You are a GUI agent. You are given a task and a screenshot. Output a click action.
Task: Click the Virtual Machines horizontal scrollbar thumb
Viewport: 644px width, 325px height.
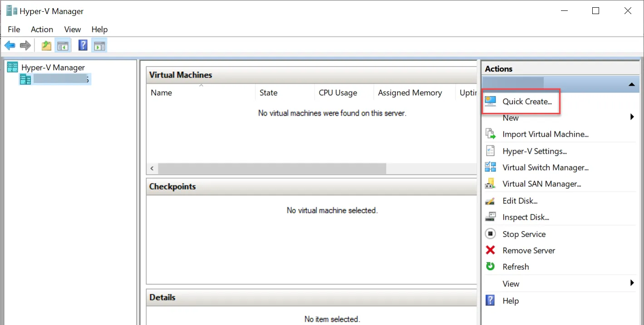(272, 169)
